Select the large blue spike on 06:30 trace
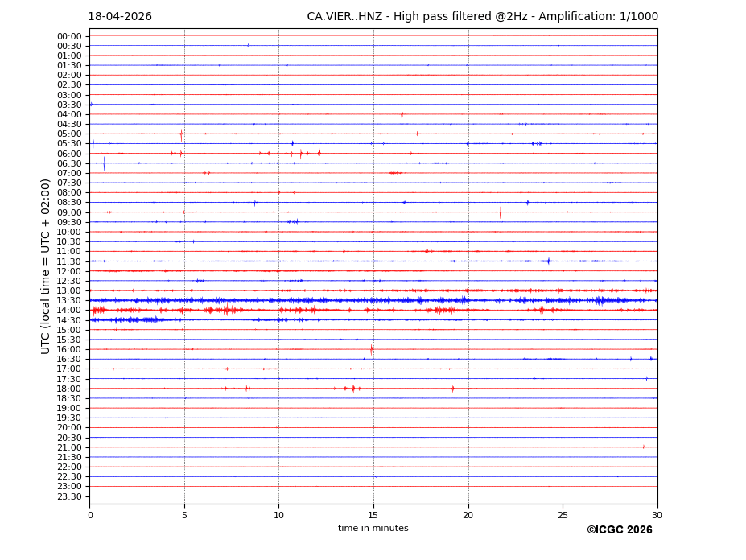Image resolution: width=746 pixels, height=560 pixels. (x=104, y=163)
